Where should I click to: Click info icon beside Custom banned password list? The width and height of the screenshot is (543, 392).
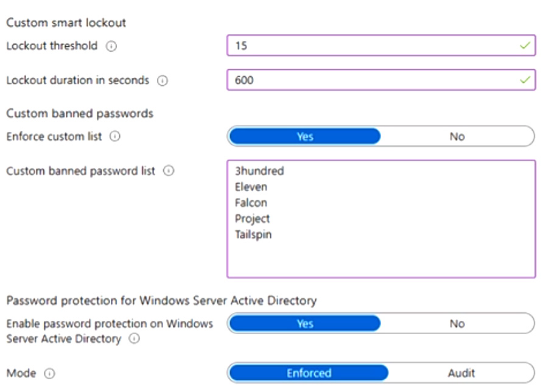pos(169,171)
